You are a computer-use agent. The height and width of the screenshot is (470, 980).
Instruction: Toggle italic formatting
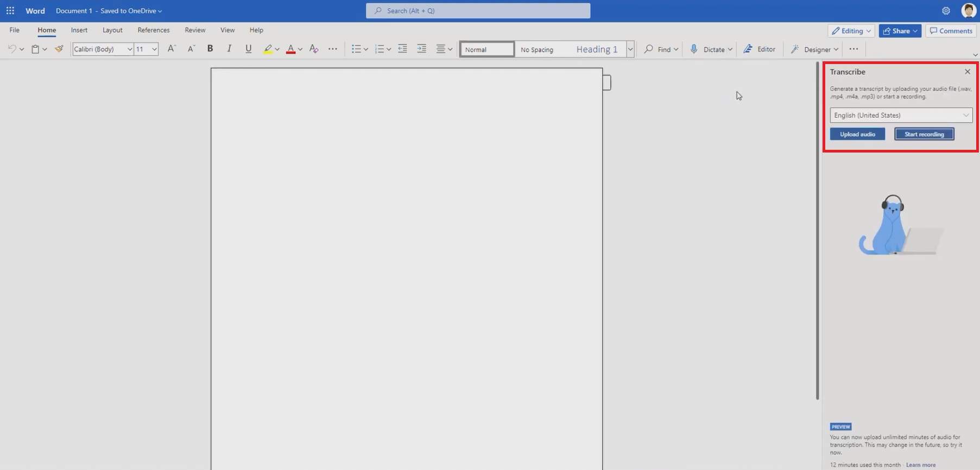click(229, 49)
